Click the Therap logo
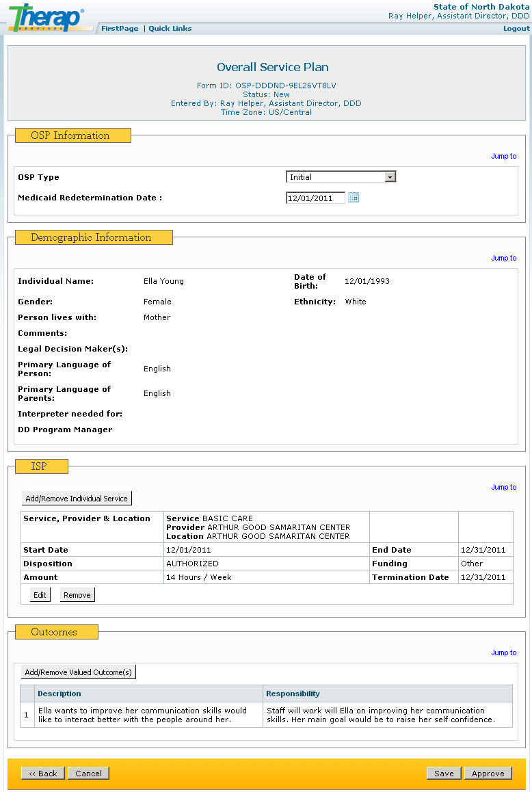The width and height of the screenshot is (532, 792). pos(47,18)
